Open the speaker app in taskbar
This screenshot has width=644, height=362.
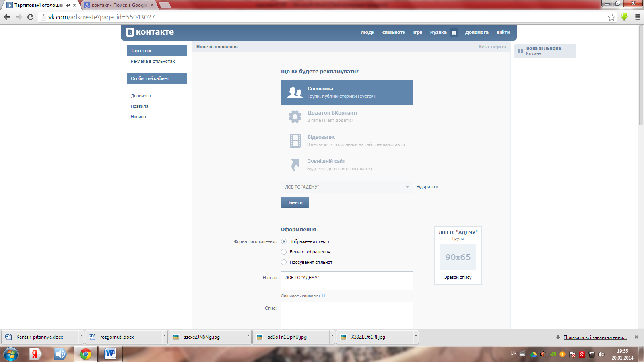60,354
